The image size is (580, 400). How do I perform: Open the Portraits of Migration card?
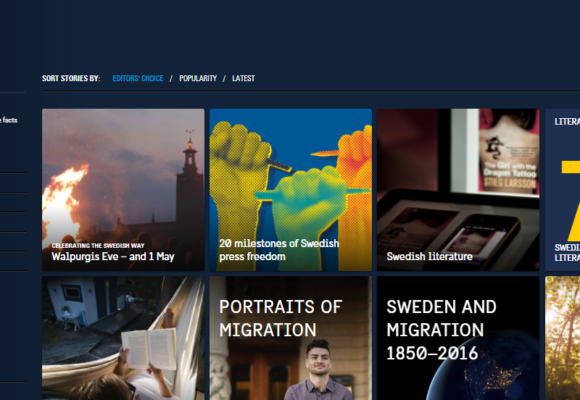tap(291, 338)
